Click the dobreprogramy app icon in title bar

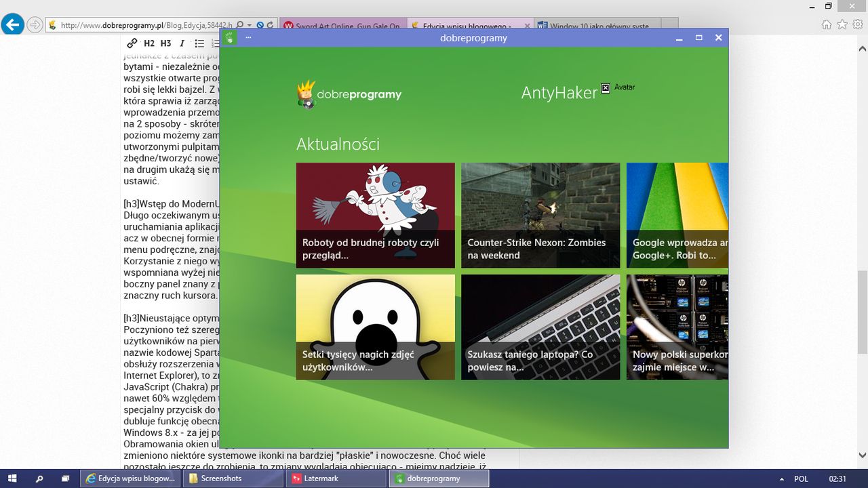click(x=230, y=38)
